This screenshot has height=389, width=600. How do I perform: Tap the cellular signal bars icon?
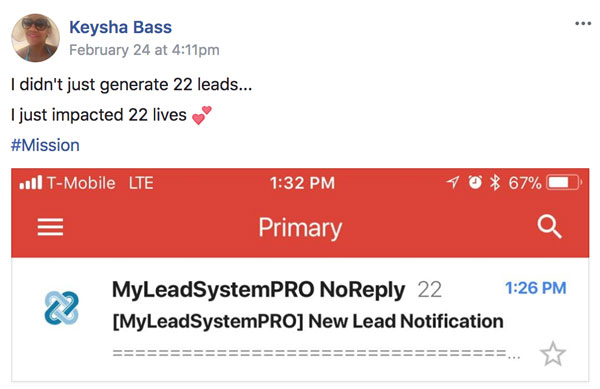31,183
